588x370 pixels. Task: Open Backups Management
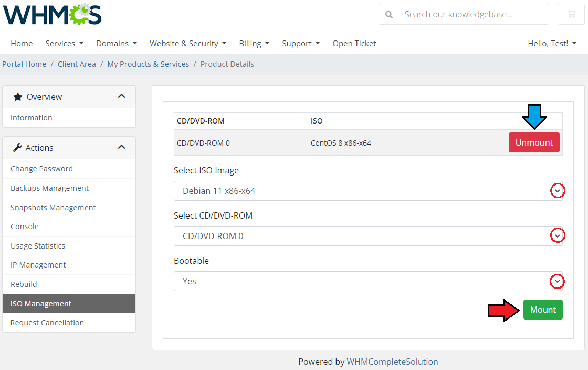[x=69, y=188]
